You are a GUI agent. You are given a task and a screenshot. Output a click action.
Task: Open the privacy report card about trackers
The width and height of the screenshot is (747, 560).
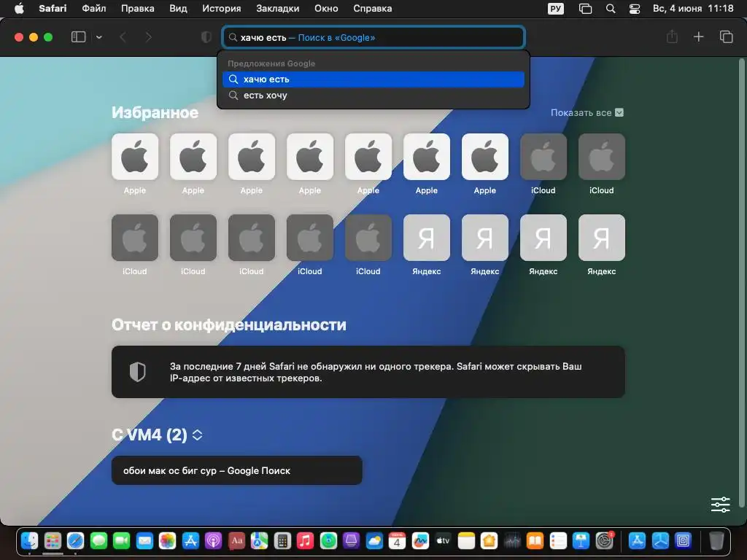point(368,372)
